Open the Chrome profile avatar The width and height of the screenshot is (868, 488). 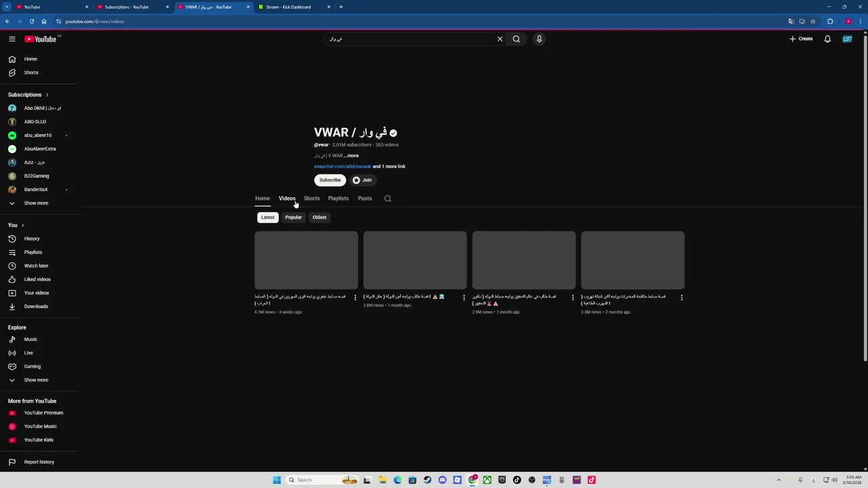pos(848,21)
